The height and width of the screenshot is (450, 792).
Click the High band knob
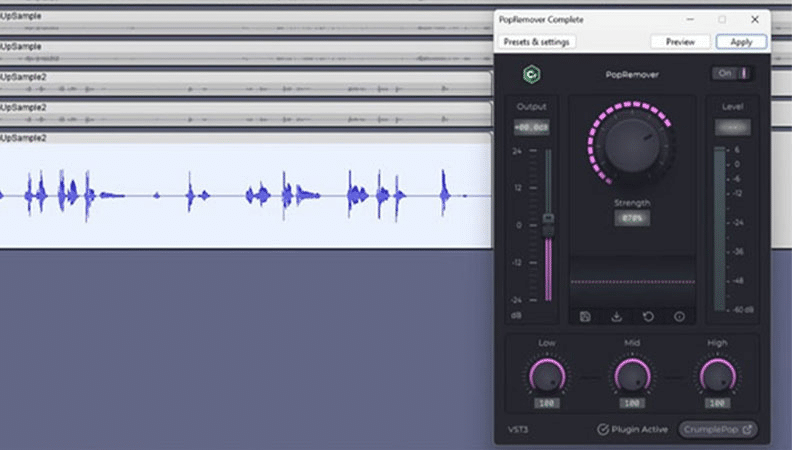click(717, 377)
